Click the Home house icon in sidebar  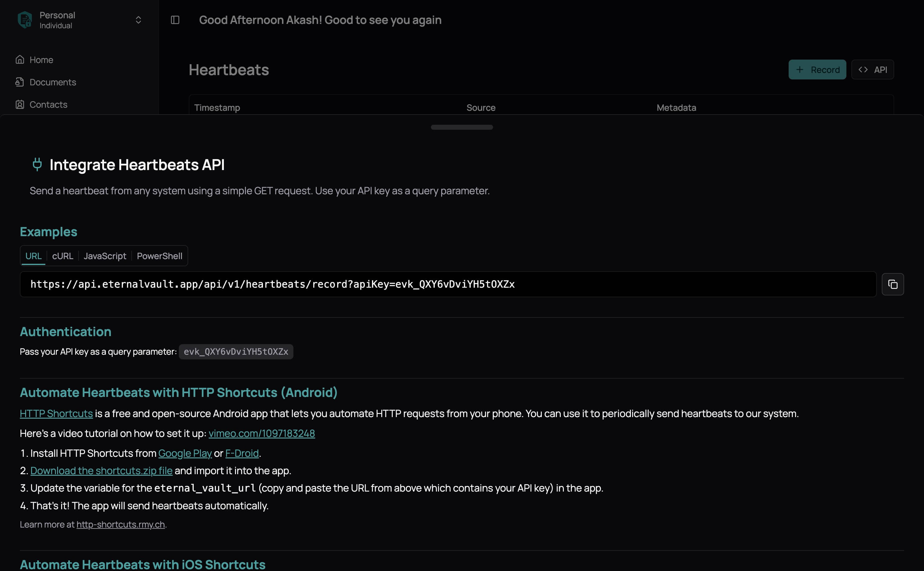pos(20,60)
